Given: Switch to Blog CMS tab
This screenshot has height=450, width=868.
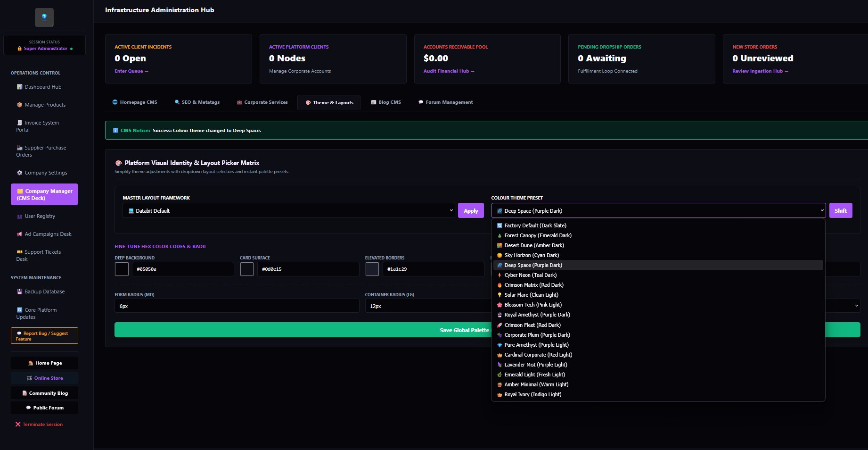Looking at the screenshot, I should click(x=386, y=102).
